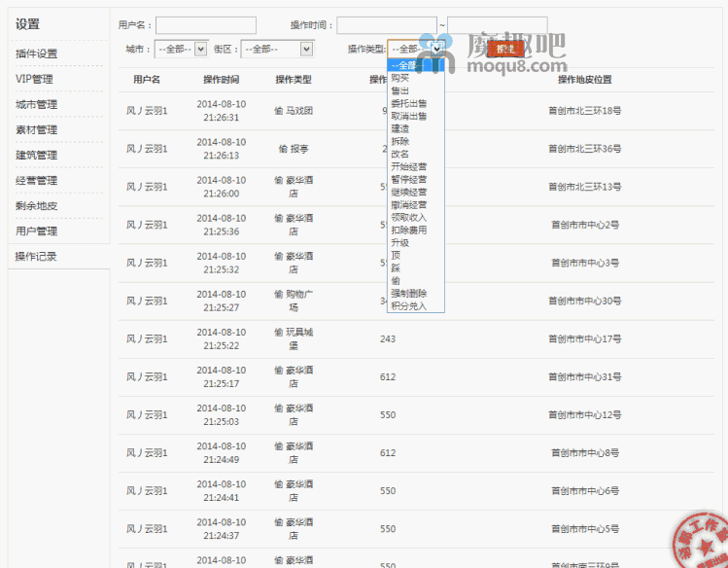728x568 pixels.
Task: Choose 改名 in the operation type list
Action: [x=416, y=154]
